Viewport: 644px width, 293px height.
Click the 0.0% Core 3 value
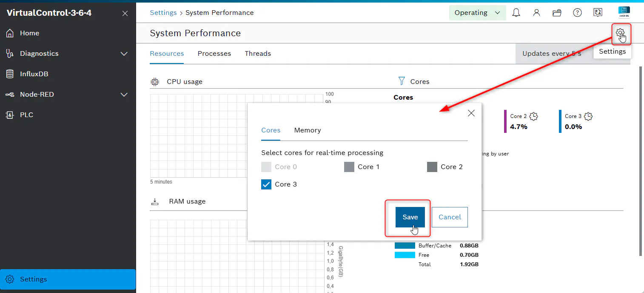573,126
